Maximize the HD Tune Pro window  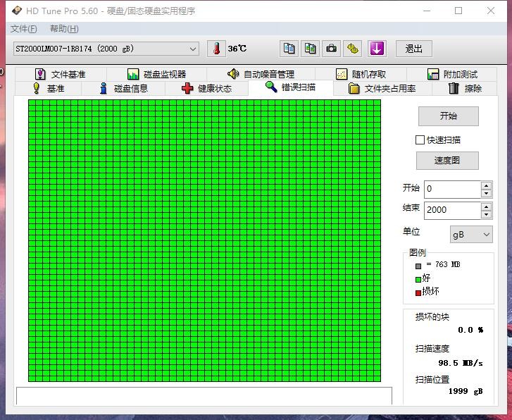coord(458,11)
